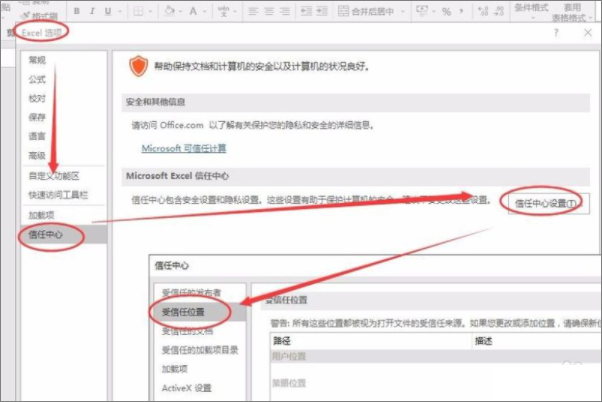Apply Percent Style format
The height and width of the screenshot is (402, 602).
point(446,12)
